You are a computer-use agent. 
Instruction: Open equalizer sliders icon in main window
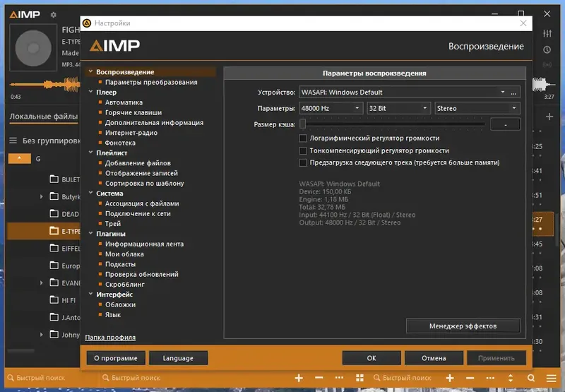point(547,33)
